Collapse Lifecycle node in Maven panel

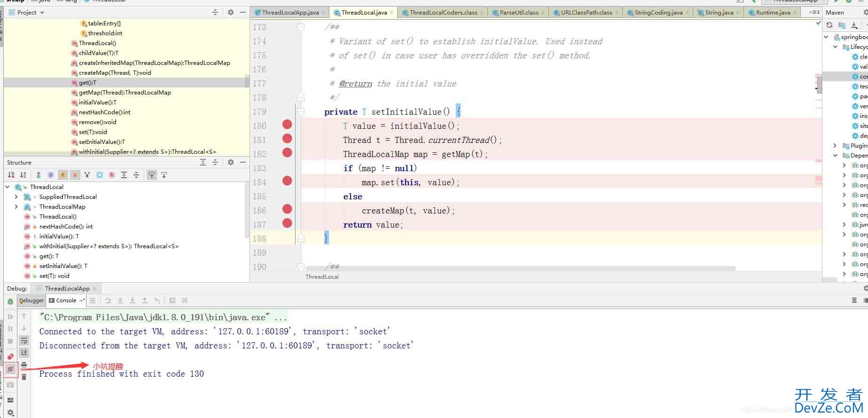coord(835,47)
